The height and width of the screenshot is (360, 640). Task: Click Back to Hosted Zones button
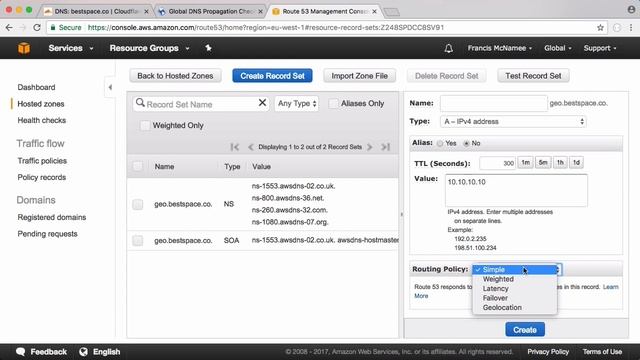[176, 76]
